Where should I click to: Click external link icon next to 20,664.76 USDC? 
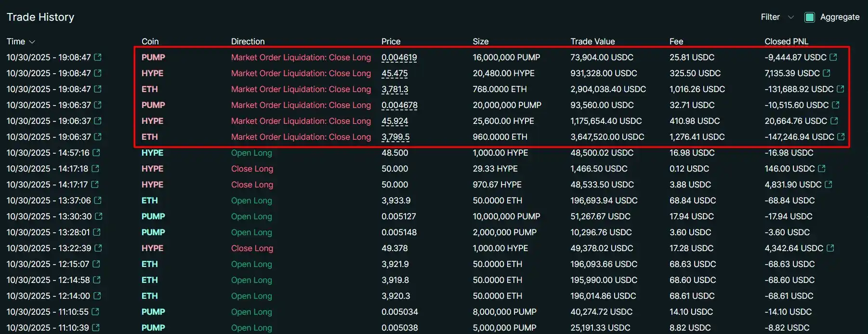pyautogui.click(x=834, y=121)
